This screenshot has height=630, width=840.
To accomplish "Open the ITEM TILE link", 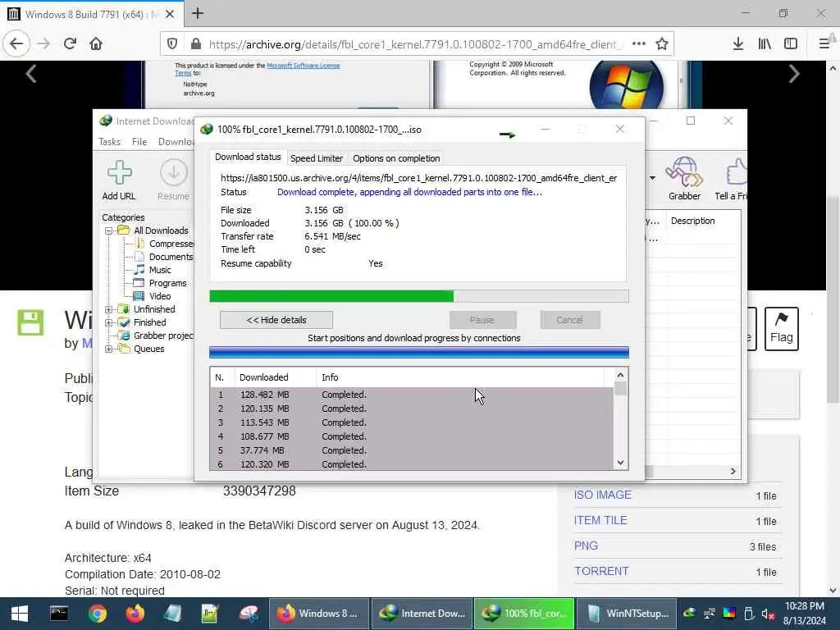I will coord(600,520).
